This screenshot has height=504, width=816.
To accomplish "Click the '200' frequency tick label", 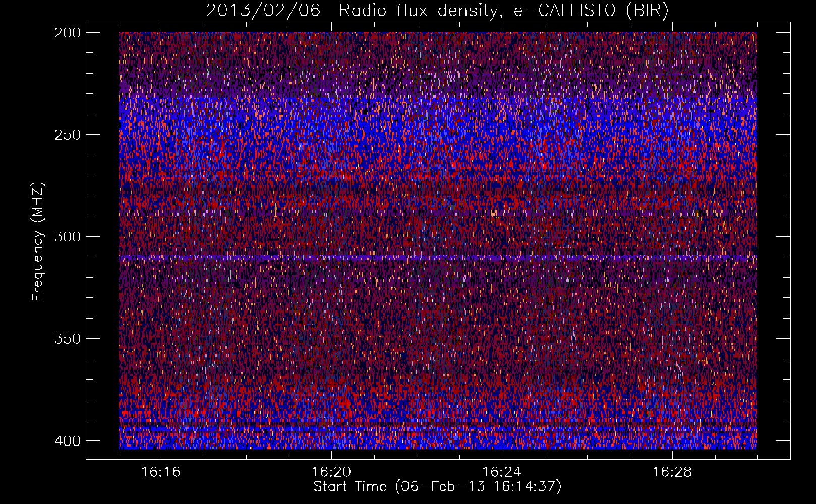I will tap(67, 32).
